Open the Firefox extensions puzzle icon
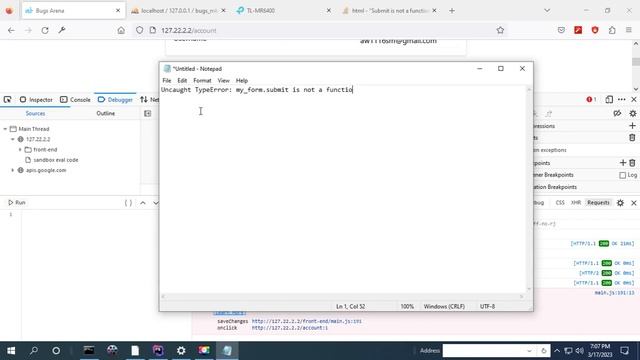 pyautogui.click(x=612, y=30)
